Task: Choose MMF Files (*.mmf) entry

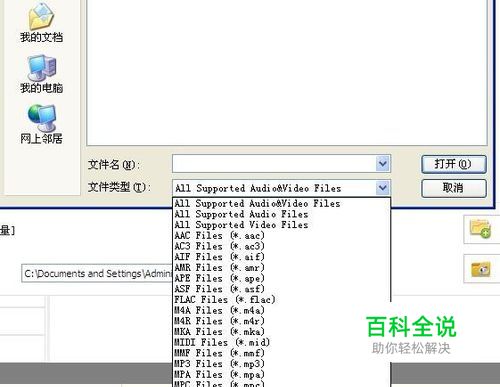Action: click(282, 353)
